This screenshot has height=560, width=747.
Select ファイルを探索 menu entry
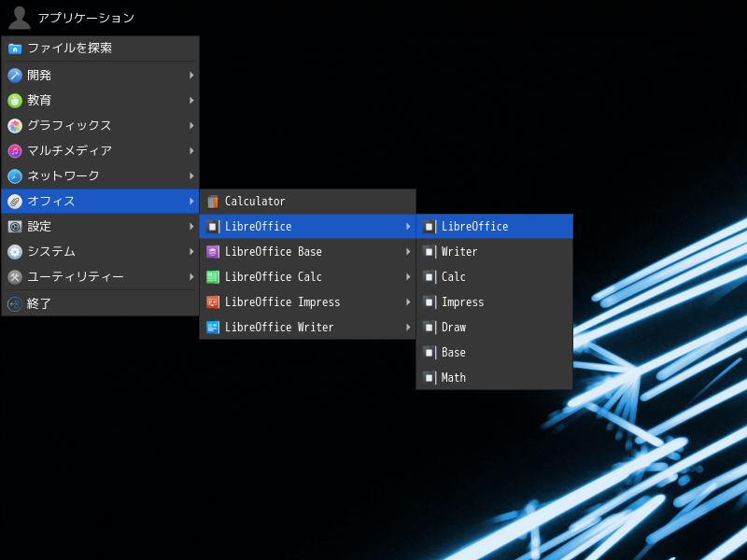(100, 49)
